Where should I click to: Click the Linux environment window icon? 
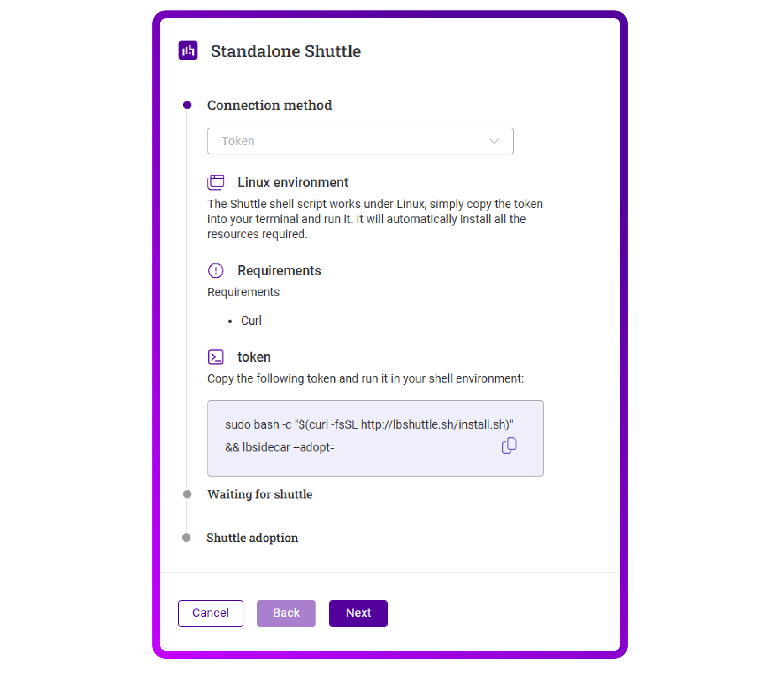click(216, 182)
